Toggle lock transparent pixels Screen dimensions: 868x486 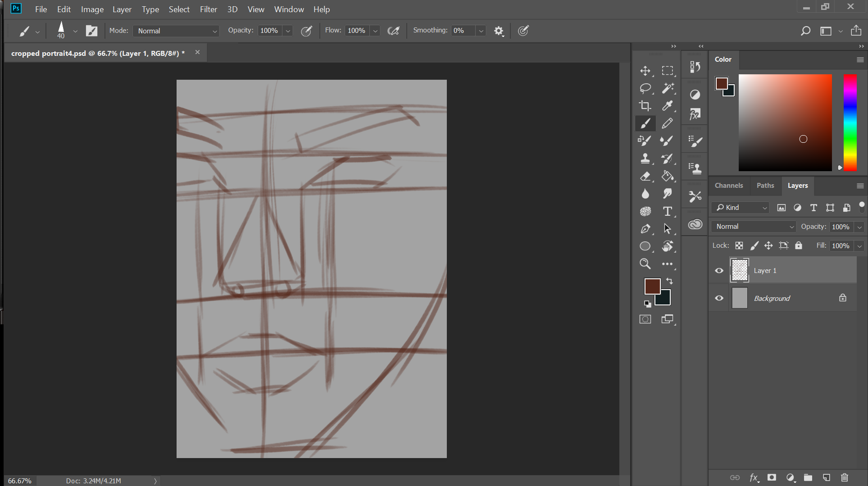tap(739, 245)
